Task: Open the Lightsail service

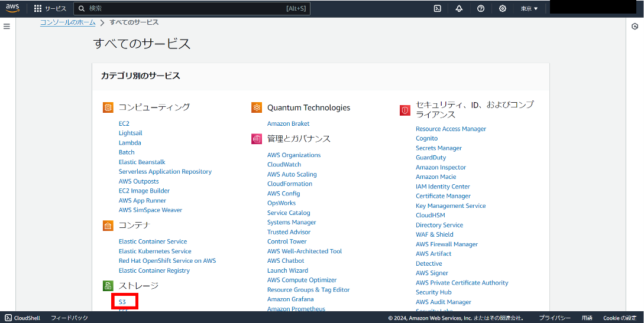Action: click(131, 133)
